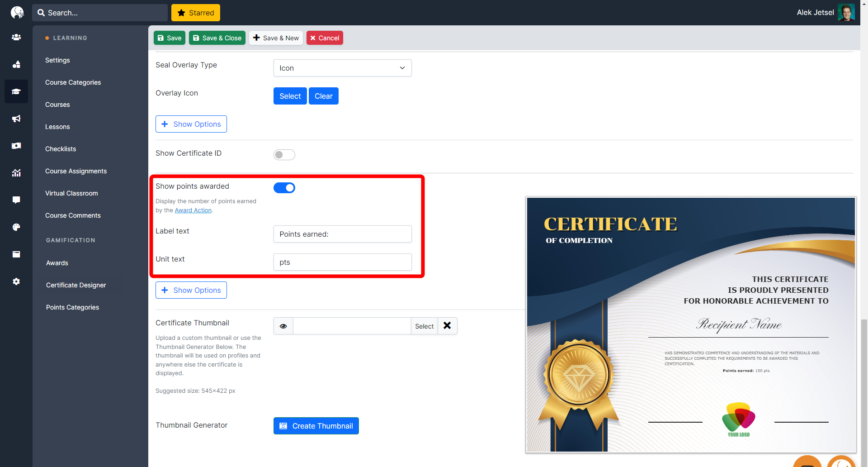This screenshot has width=868, height=467.
Task: Focus the Unit text input
Action: pos(342,262)
